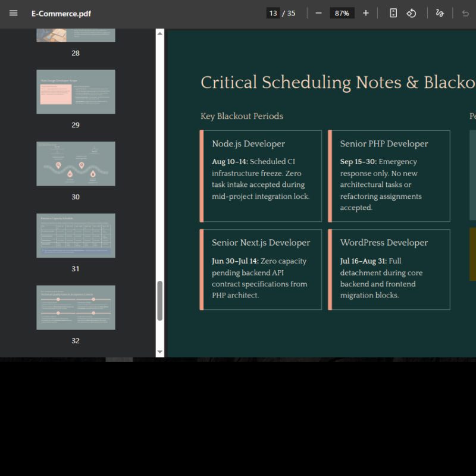Screen dimensions: 476x476
Task: Click the fit to page icon
Action: (393, 13)
